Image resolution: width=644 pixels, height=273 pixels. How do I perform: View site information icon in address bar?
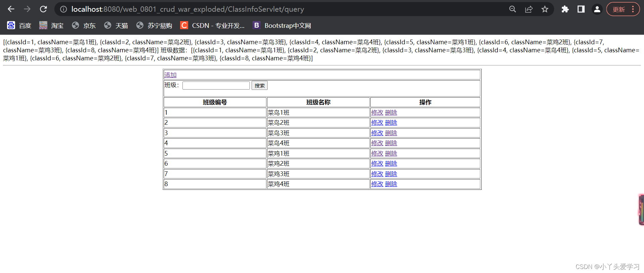tap(63, 9)
